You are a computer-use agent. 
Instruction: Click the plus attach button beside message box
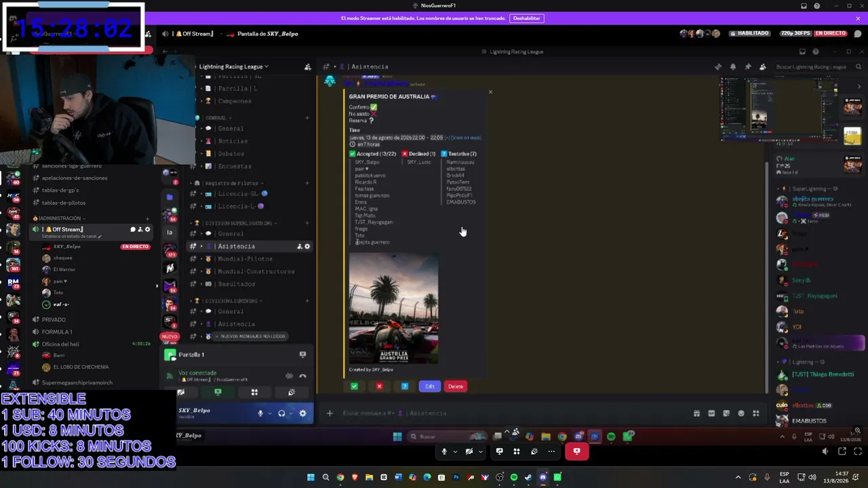click(x=330, y=413)
